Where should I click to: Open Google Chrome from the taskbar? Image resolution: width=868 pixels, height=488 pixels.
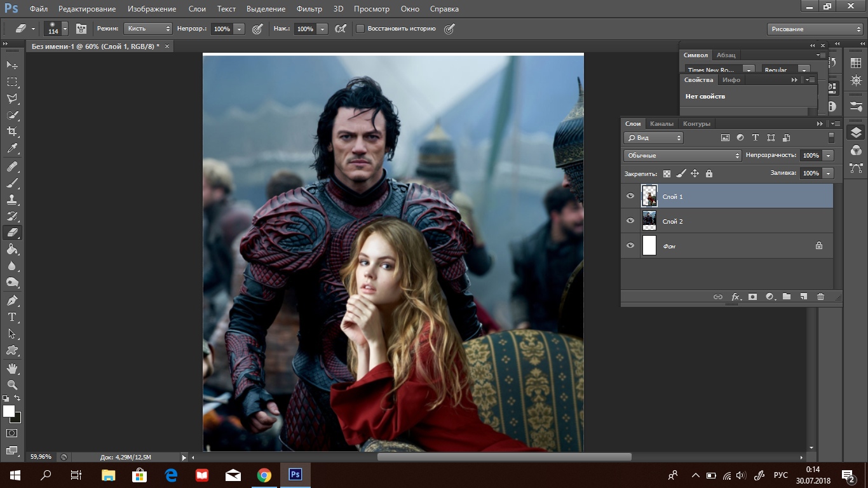click(264, 475)
